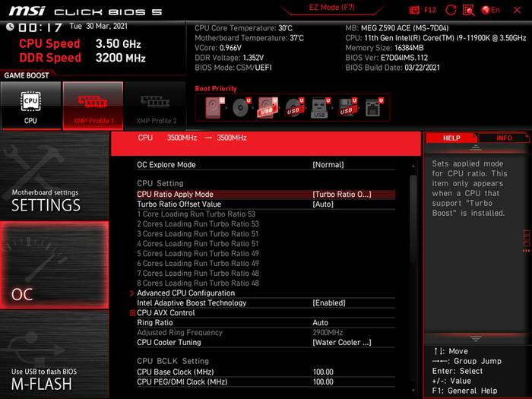
Task: Switch to the INFO tab
Action: 504,138
